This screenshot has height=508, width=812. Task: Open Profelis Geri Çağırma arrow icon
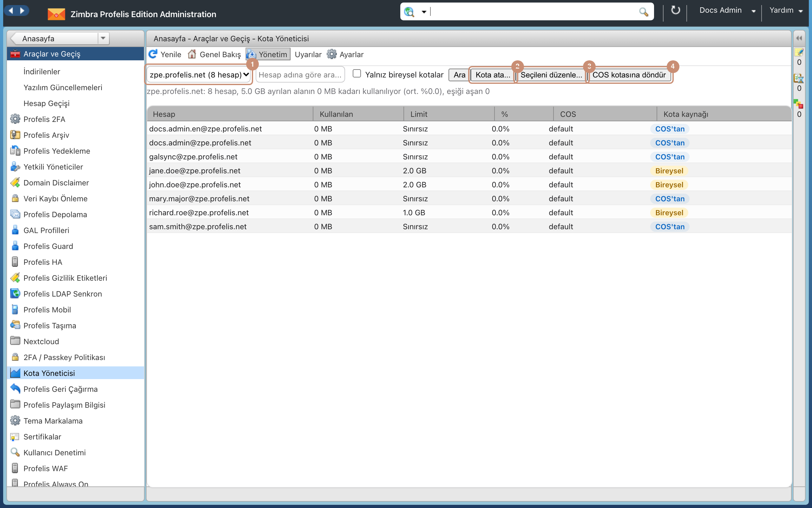coord(15,389)
